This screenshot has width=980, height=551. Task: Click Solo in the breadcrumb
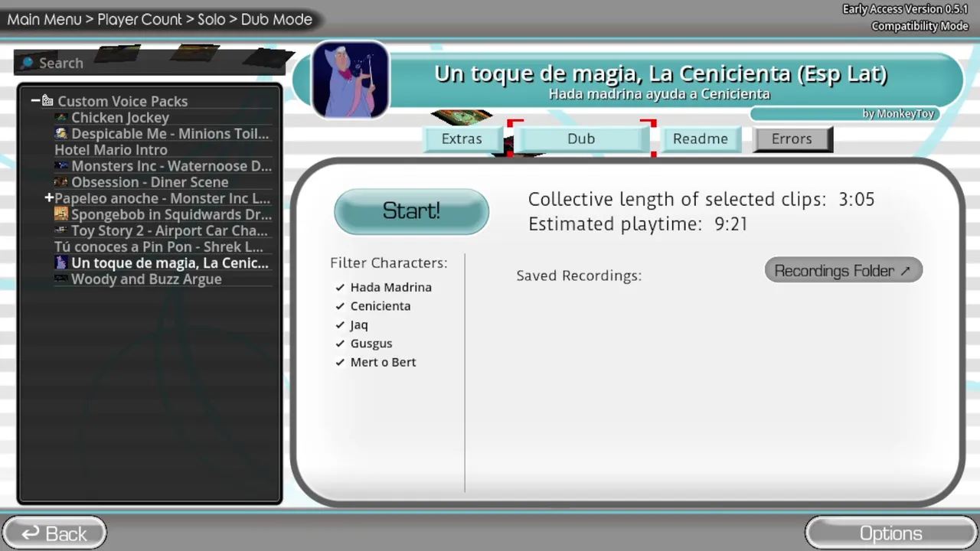point(211,19)
